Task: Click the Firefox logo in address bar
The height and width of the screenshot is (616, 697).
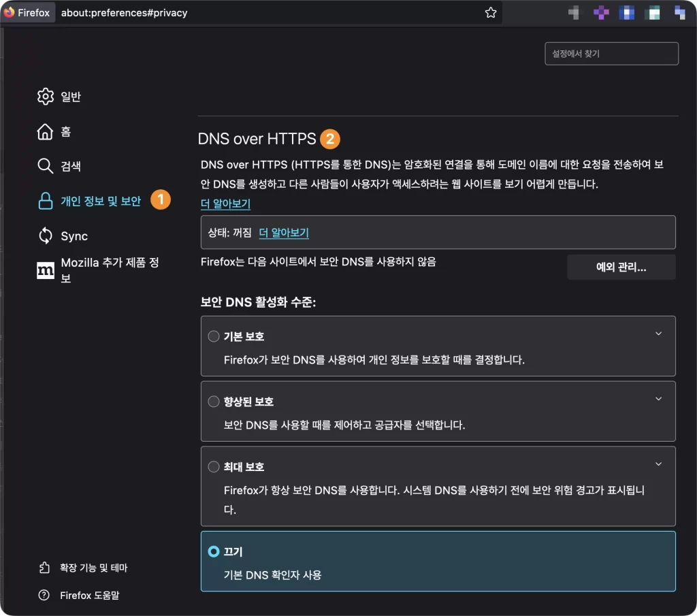Action: (x=10, y=12)
